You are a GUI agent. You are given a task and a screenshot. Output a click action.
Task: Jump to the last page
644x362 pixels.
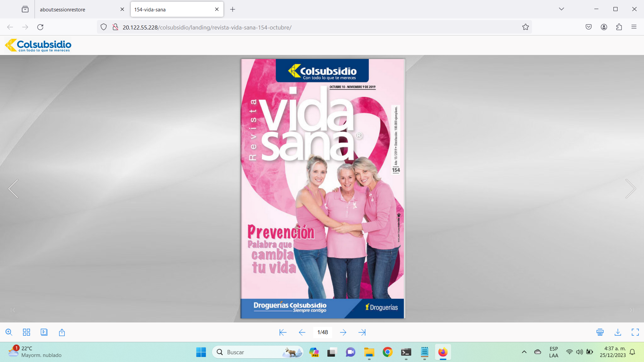click(x=362, y=332)
